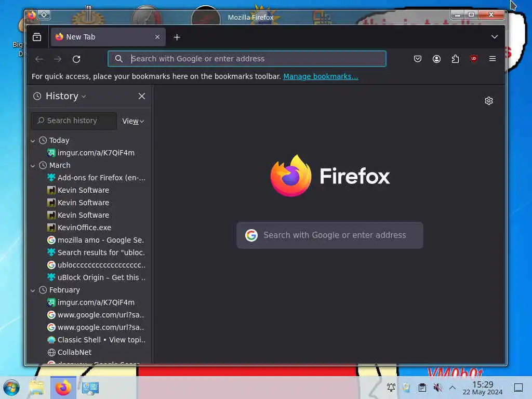Image resolution: width=532 pixels, height=399 pixels.
Task: Open the View sort dropdown
Action: pos(133,121)
